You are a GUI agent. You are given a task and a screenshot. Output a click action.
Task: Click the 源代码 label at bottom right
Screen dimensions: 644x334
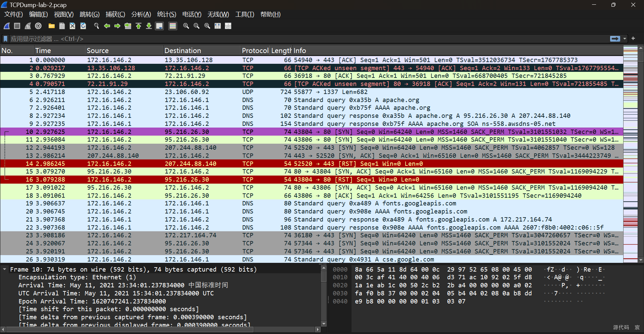click(x=621, y=328)
